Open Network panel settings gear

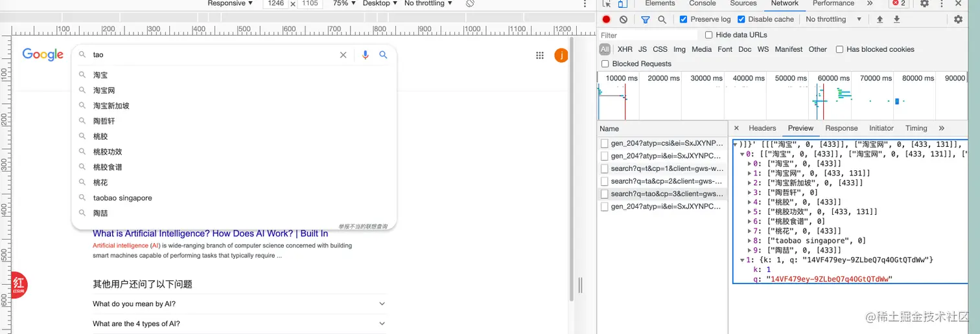click(958, 19)
